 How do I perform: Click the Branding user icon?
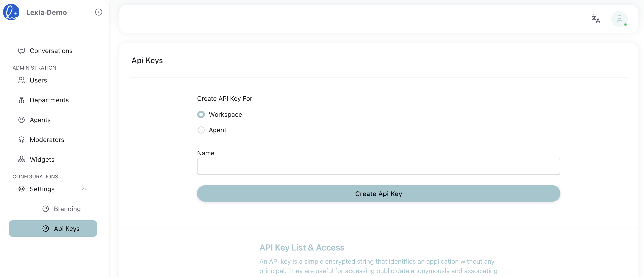(45, 209)
